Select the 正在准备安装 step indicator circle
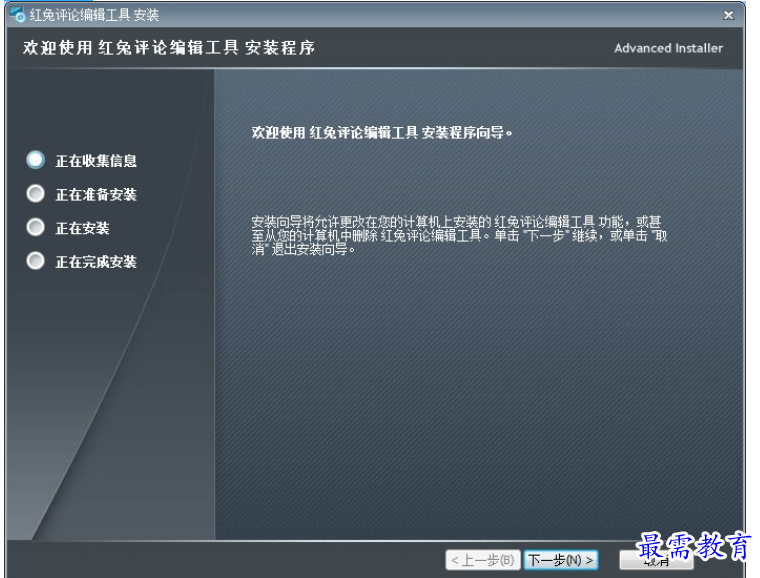 pyautogui.click(x=35, y=194)
